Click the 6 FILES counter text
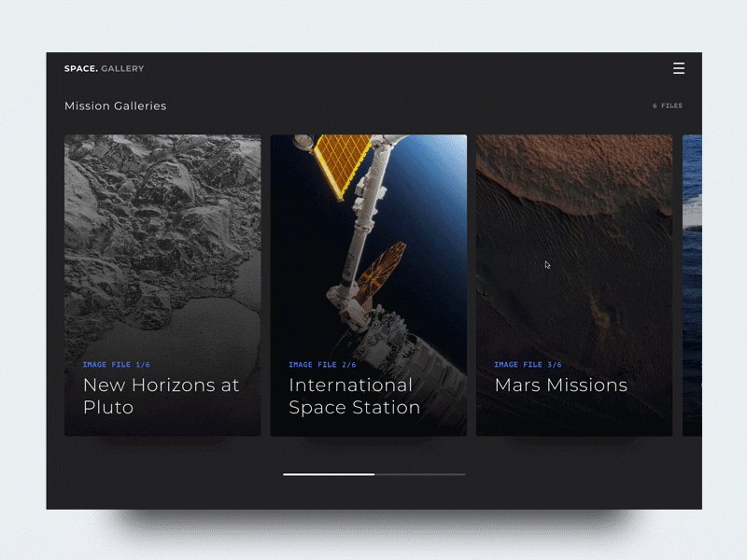Screen dimensions: 747x560 pyautogui.click(x=668, y=105)
